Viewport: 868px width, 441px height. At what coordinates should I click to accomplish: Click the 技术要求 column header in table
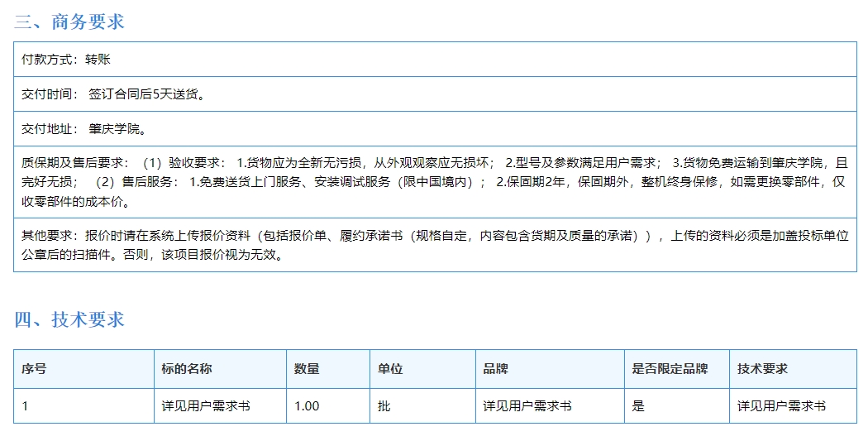(762, 369)
